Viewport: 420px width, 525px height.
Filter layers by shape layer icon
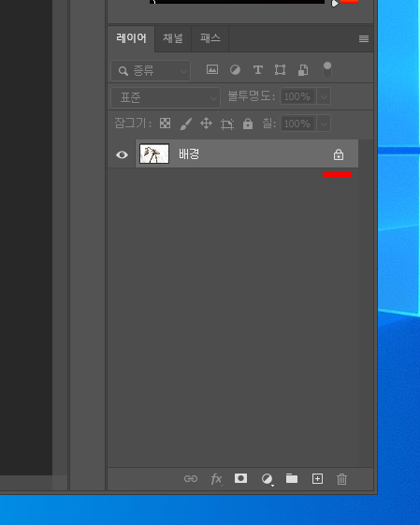(280, 69)
